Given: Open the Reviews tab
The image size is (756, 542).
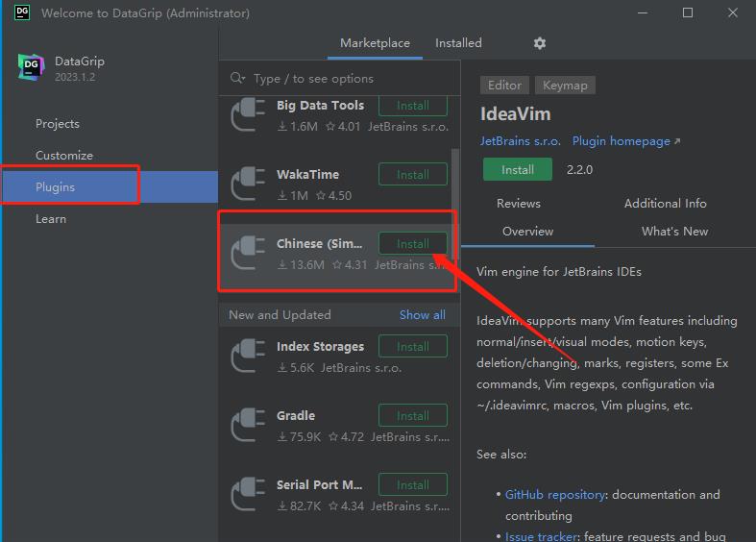Looking at the screenshot, I should click(x=519, y=204).
